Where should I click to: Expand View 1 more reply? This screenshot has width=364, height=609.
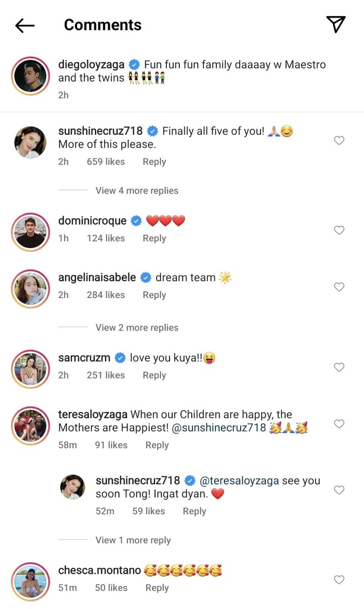coord(133,540)
